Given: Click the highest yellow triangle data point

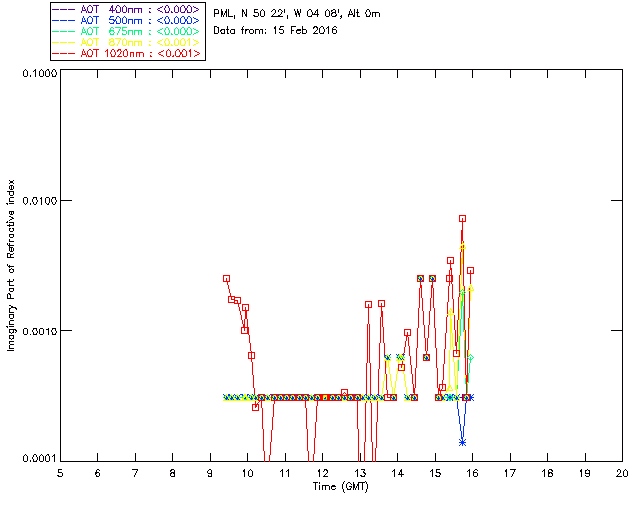Looking at the screenshot, I should (x=462, y=246).
